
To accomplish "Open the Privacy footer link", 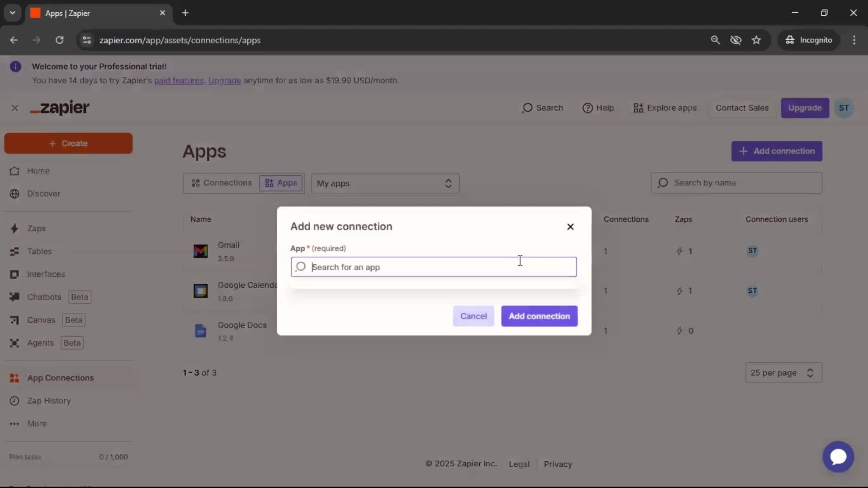I will click(x=558, y=465).
